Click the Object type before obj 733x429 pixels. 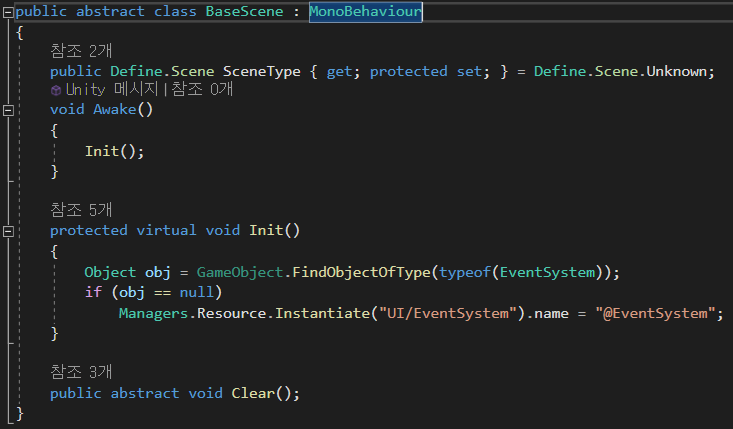[110, 272]
